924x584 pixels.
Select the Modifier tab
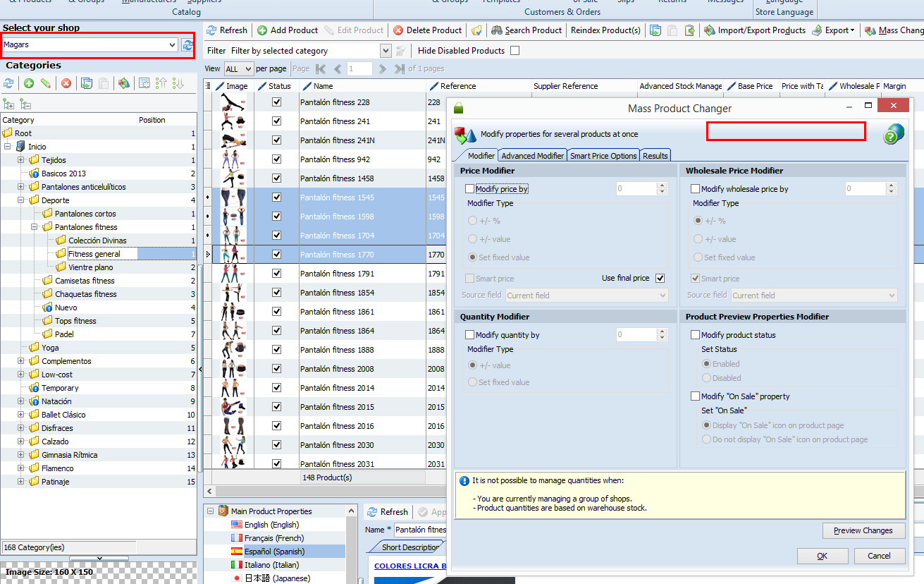(481, 156)
